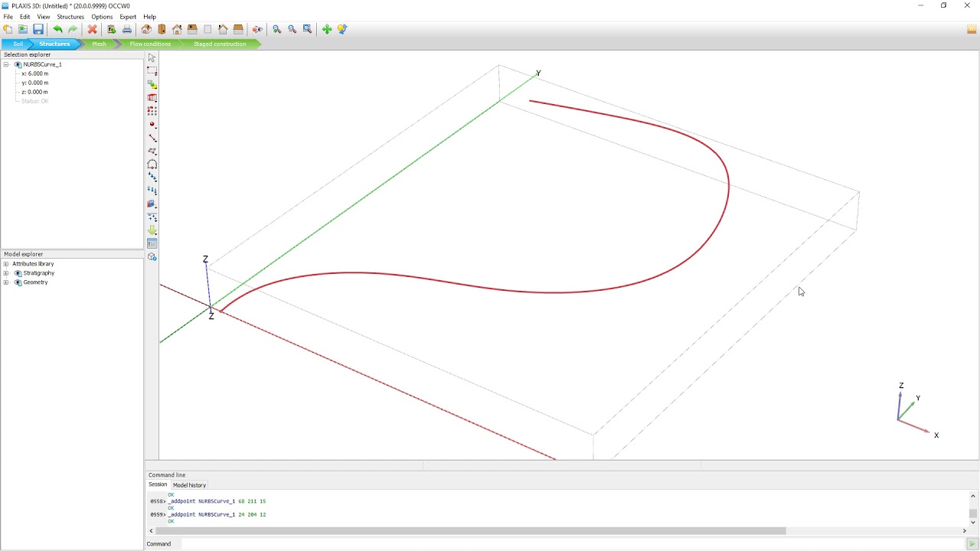Open the table view icon in side toolbar
Viewport: 980px width, 551px height.
tap(152, 243)
